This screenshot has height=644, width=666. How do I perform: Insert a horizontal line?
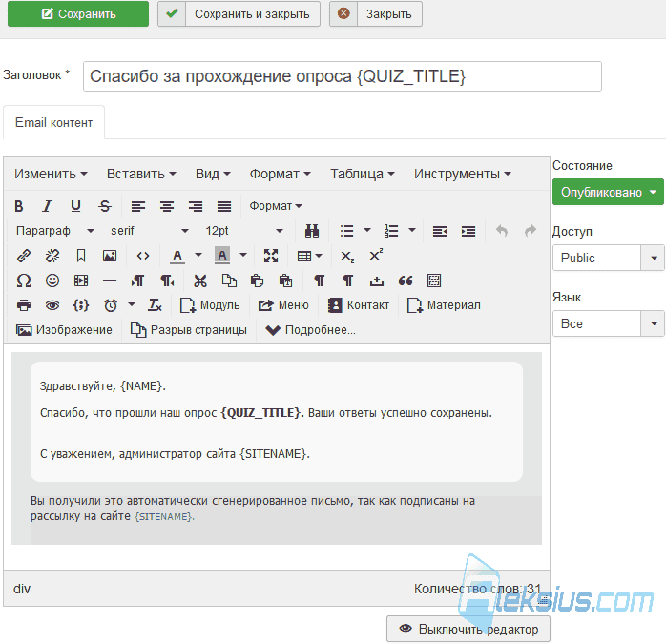pos(110,280)
